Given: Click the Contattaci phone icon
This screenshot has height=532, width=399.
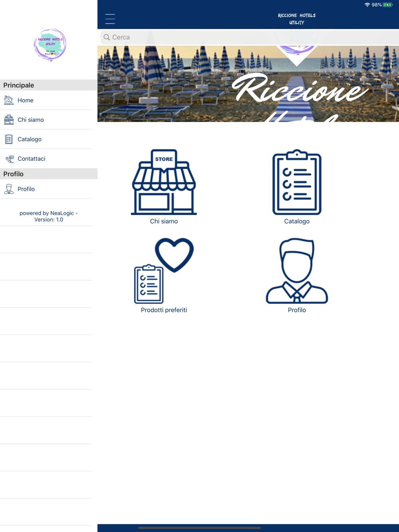Looking at the screenshot, I should pos(10,159).
